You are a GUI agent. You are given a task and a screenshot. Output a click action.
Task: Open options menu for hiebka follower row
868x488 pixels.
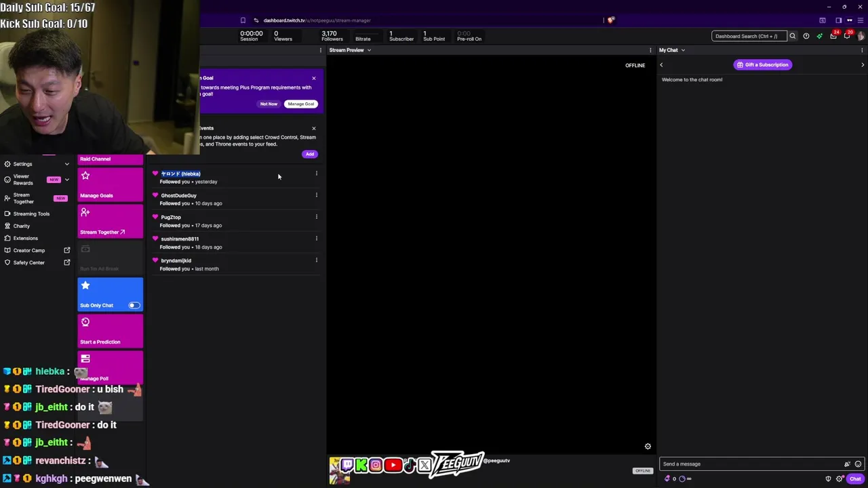point(316,174)
